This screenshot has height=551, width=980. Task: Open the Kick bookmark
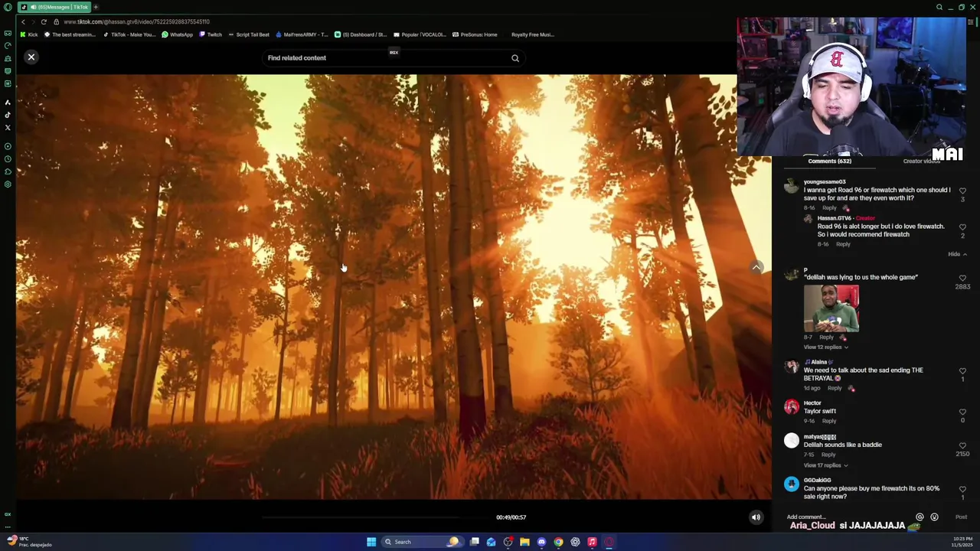click(x=29, y=34)
